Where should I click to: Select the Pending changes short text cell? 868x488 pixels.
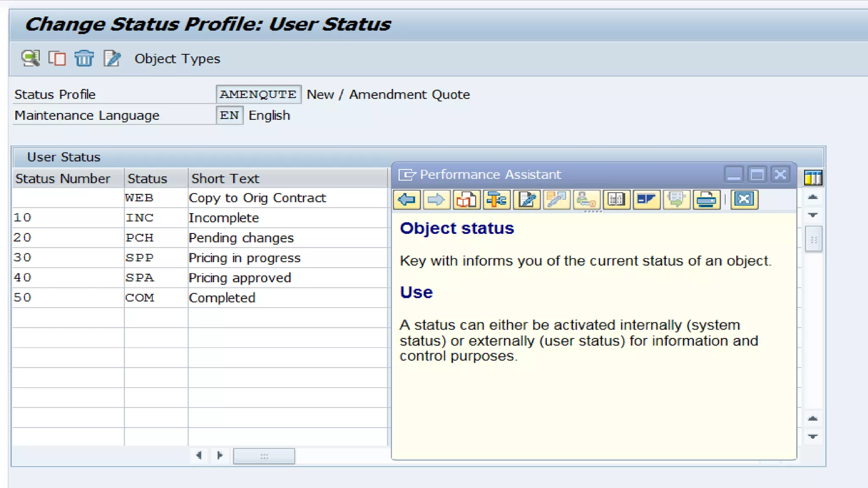pyautogui.click(x=241, y=238)
